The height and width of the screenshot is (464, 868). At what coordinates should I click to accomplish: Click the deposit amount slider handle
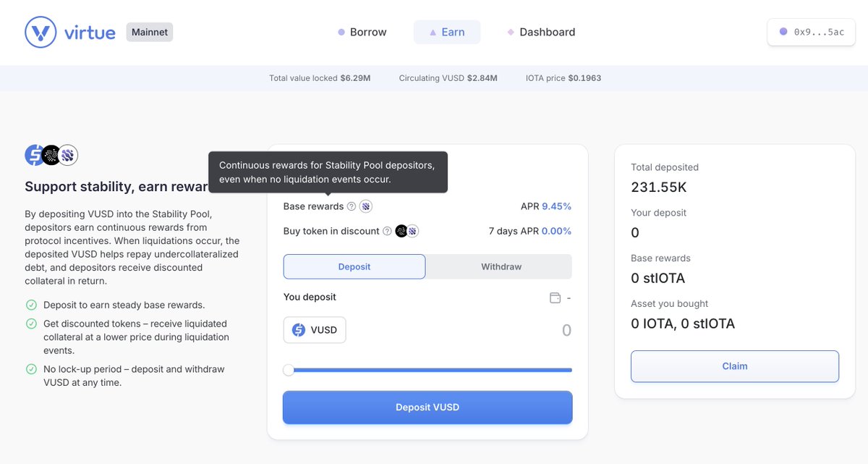(x=289, y=370)
